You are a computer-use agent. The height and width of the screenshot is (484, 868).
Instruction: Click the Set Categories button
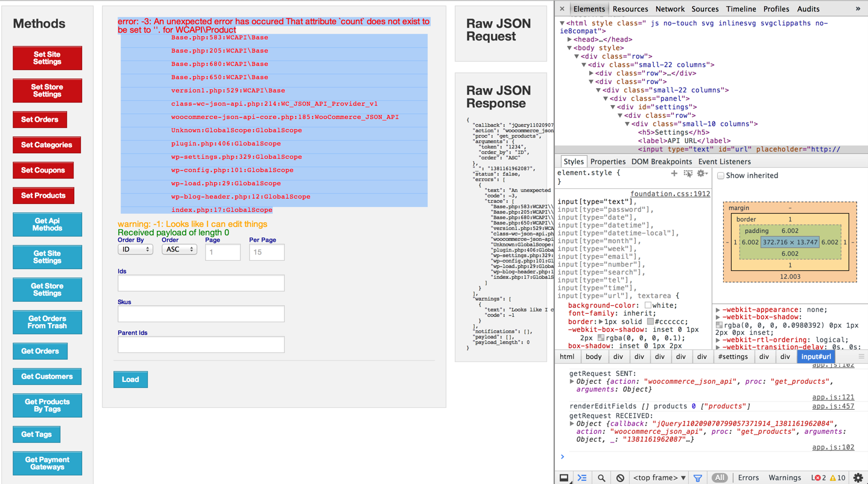coord(46,145)
